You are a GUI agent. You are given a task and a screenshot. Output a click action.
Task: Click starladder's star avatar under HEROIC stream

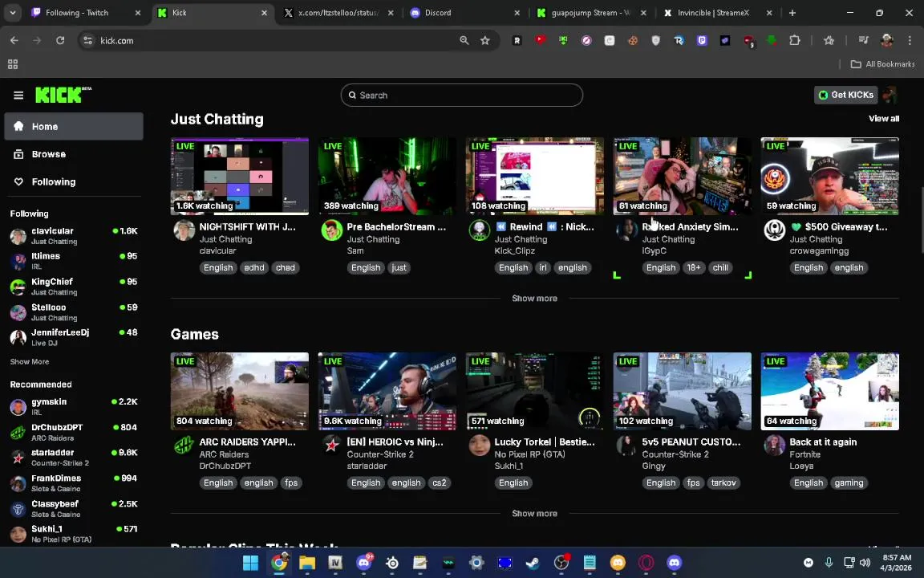332,446
